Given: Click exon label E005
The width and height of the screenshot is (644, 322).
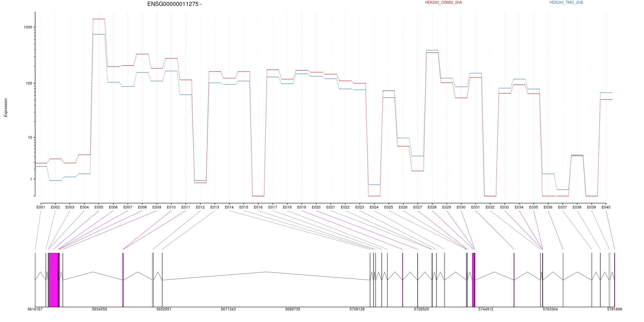Looking at the screenshot, I should tap(99, 207).
